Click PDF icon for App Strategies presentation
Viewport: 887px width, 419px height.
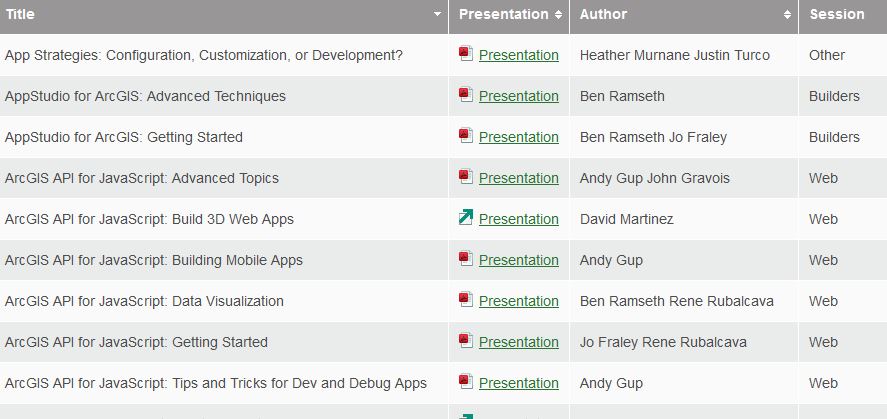pos(466,54)
